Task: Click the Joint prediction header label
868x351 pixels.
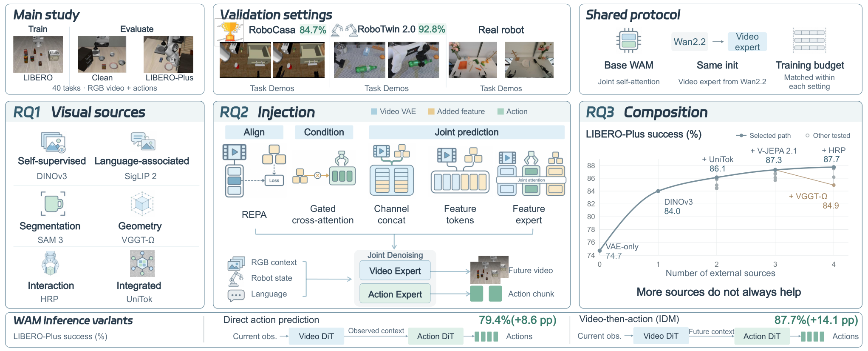Action: tap(467, 132)
